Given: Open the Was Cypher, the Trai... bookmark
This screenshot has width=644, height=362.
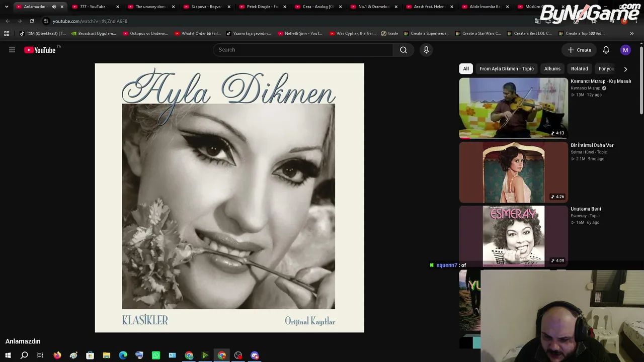Looking at the screenshot, I should pos(353,34).
